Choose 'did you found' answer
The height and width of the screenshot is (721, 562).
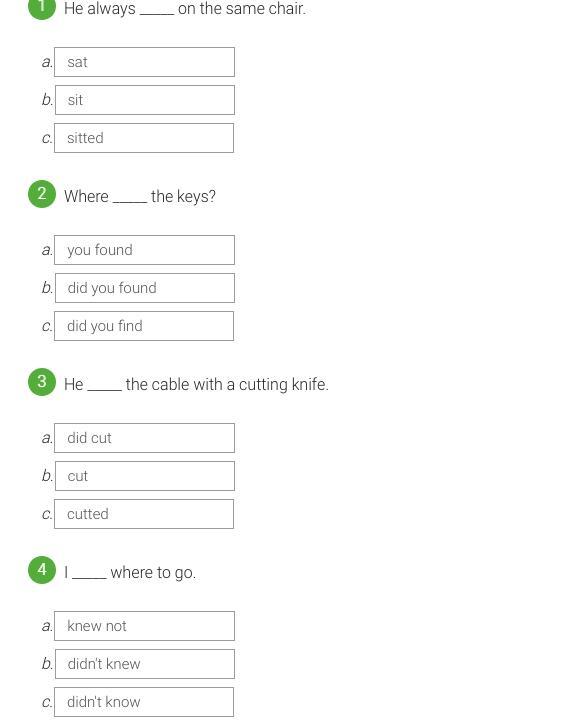145,288
